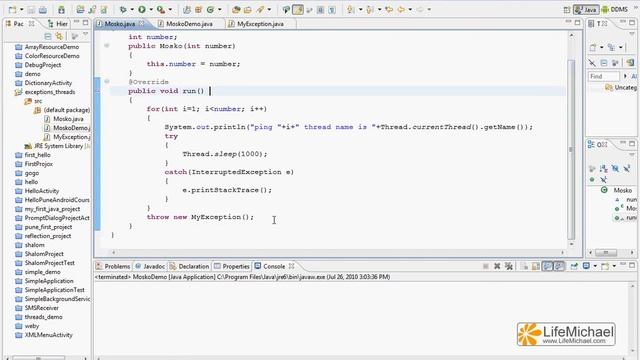
Task: Click the New file wizard toolbar icon
Action: tap(13, 9)
